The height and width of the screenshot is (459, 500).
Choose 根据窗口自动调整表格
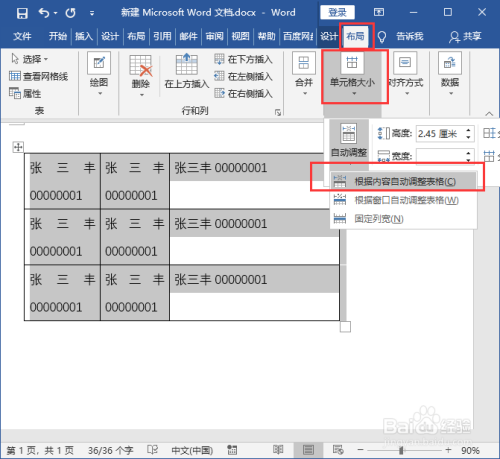(x=404, y=200)
